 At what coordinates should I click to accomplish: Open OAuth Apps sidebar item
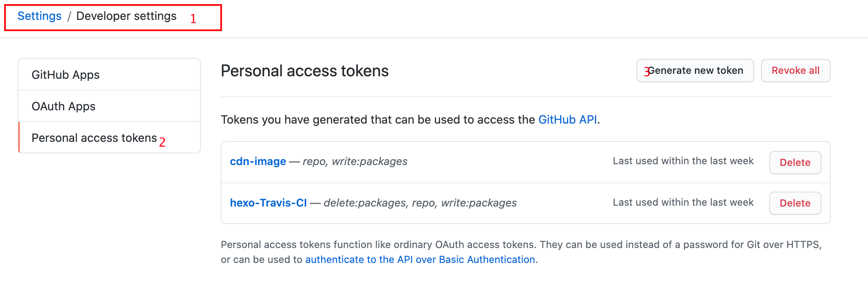(110, 106)
